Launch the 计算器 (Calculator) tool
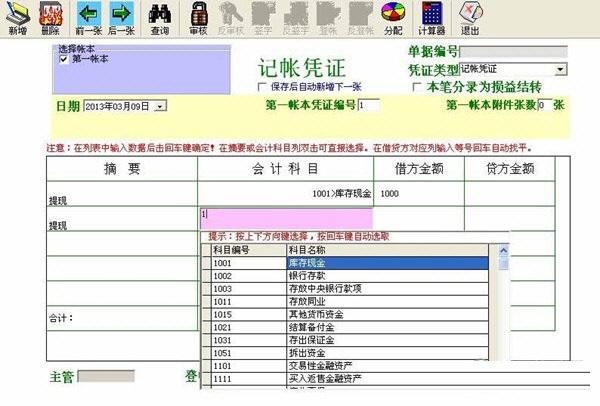The width and height of the screenshot is (600, 406). [431, 17]
